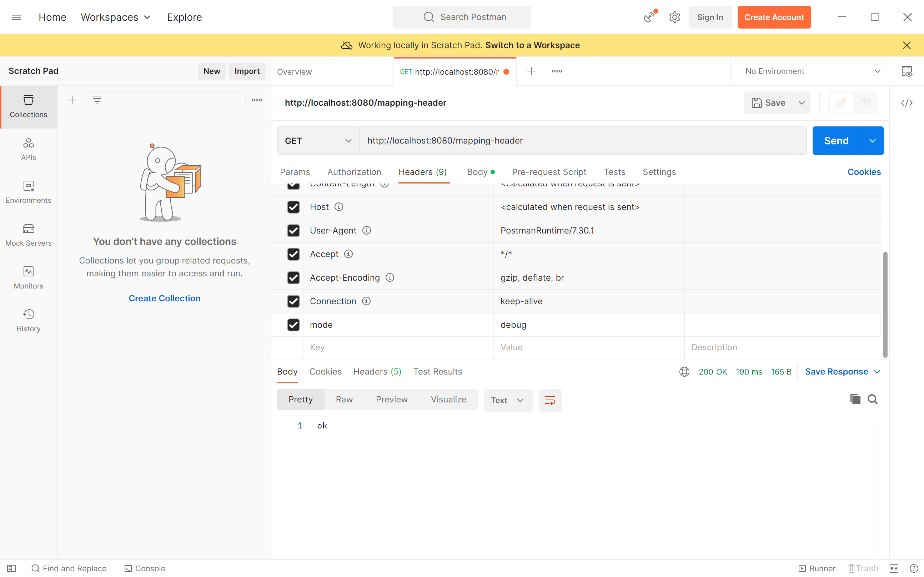The width and height of the screenshot is (924, 577).
Task: Open the response Headers (5) tab
Action: (x=377, y=372)
